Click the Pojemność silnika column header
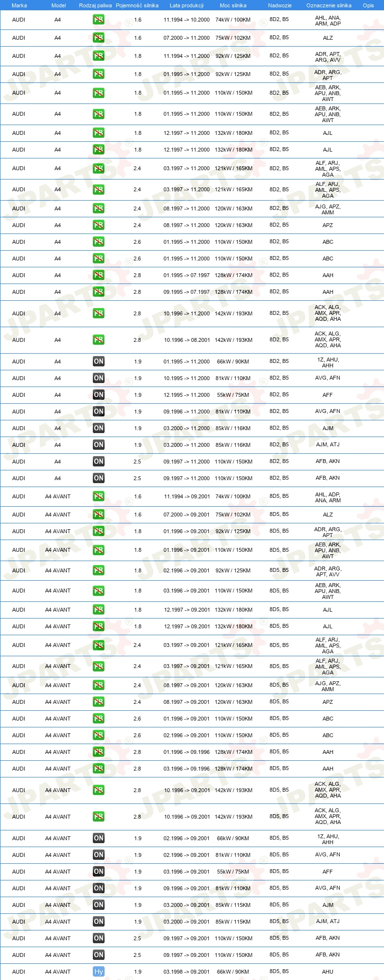Viewport: 384px width, 980px height. pyautogui.click(x=137, y=5)
